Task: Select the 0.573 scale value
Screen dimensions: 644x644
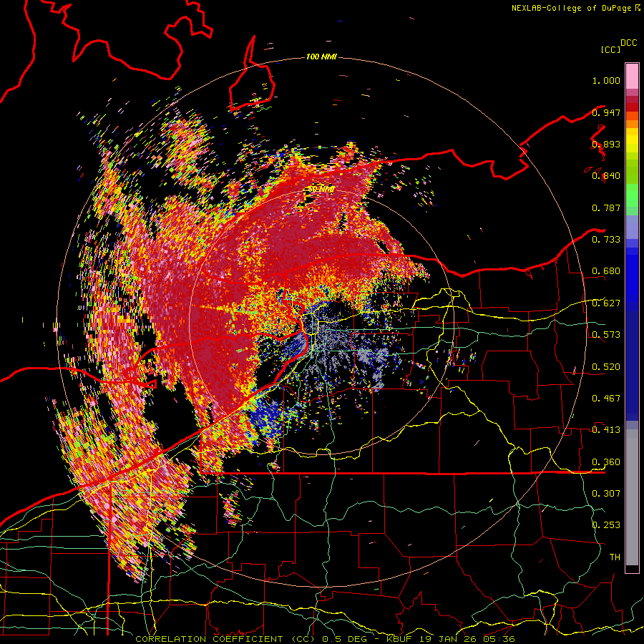Action: pos(606,335)
